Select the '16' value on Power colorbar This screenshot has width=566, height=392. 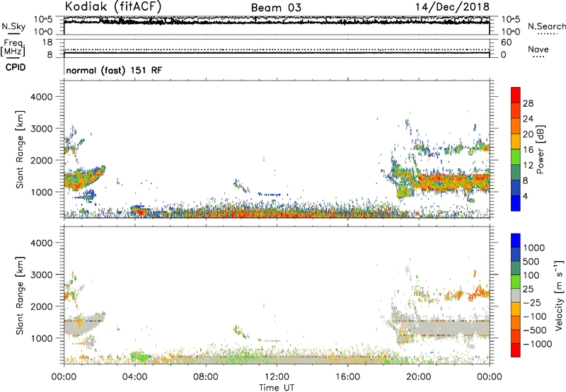click(x=528, y=150)
